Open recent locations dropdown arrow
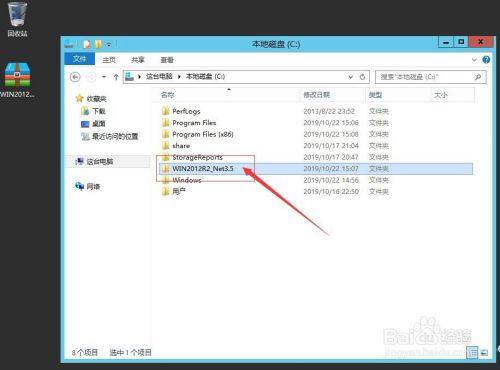 point(104,77)
